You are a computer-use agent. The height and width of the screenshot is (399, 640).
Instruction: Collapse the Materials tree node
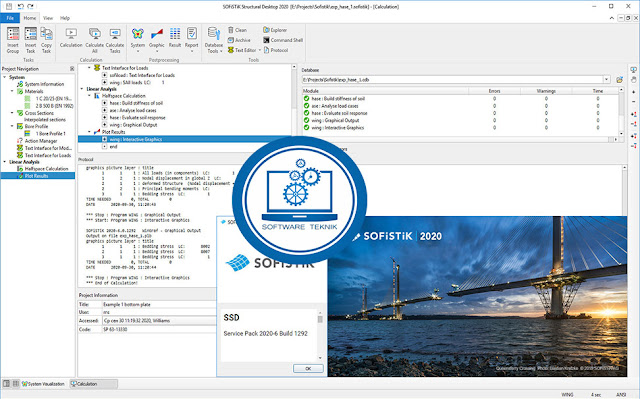(12, 91)
